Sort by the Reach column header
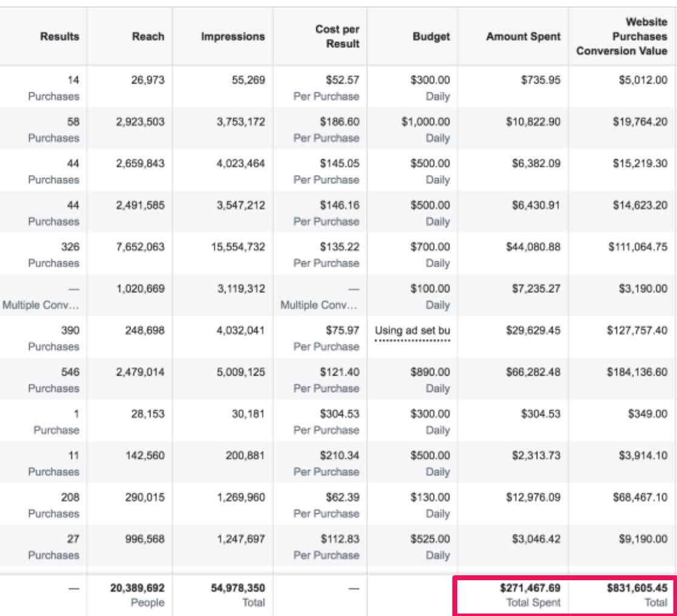Screen dimensions: 677x616 click(148, 36)
